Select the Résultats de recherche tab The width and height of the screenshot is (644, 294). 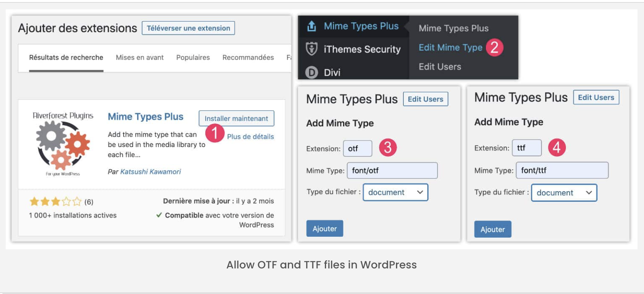[66, 58]
